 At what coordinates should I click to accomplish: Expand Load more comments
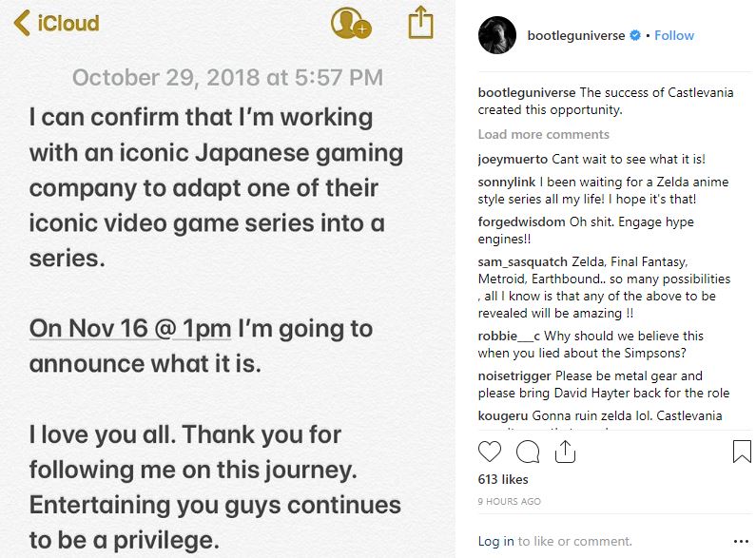click(543, 134)
